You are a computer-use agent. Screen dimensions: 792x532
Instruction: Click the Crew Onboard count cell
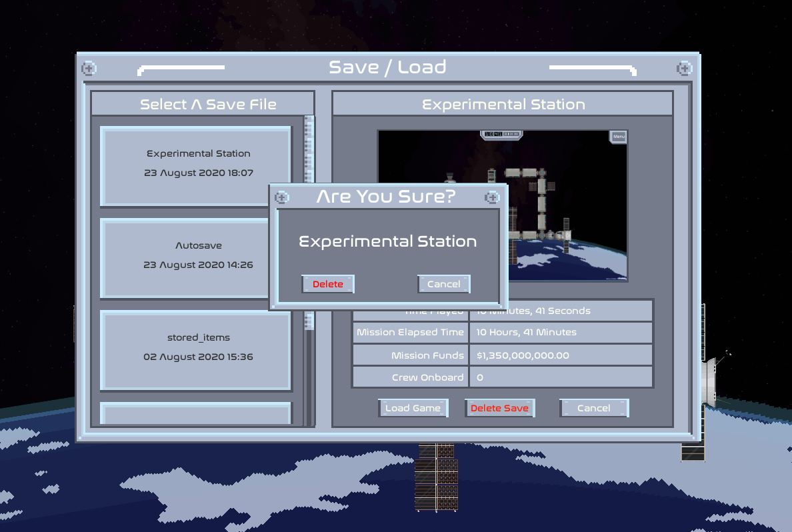coord(560,377)
